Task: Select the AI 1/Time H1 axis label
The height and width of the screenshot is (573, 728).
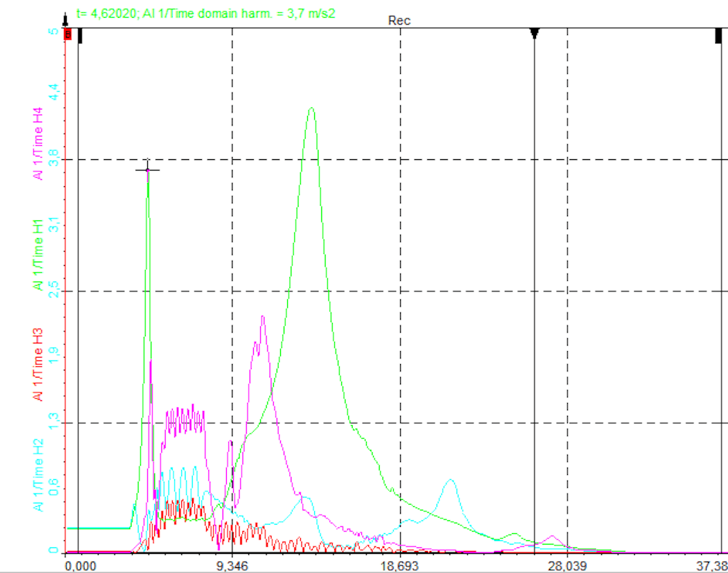Action: coord(38,255)
